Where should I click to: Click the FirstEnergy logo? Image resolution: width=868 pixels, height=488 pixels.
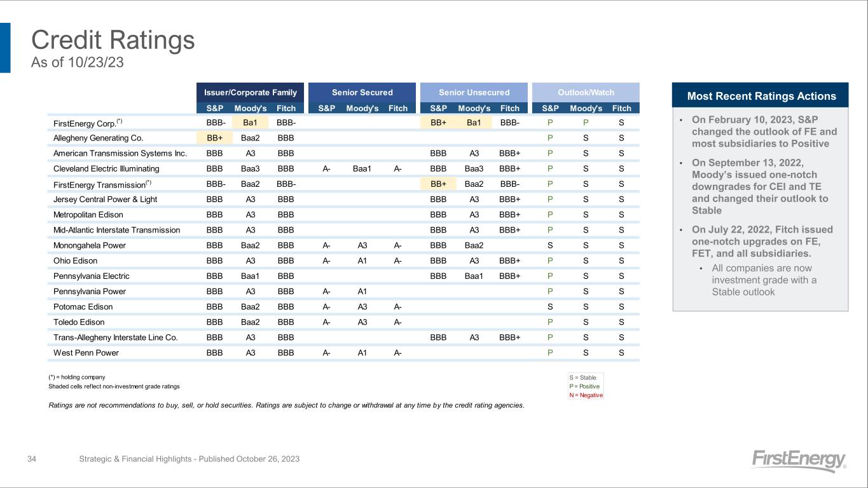[799, 460]
